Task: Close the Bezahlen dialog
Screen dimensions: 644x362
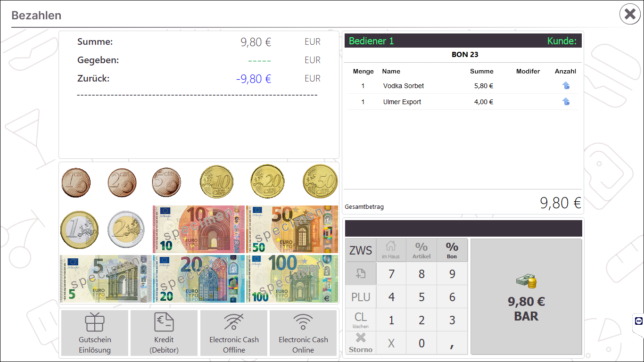Action: coord(630,14)
